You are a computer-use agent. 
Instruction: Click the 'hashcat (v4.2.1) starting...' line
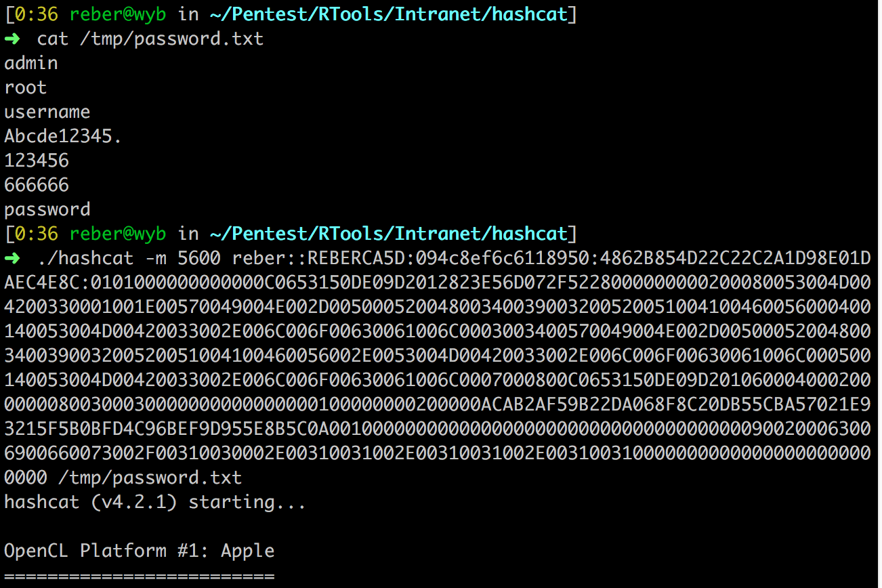pyautogui.click(x=156, y=502)
